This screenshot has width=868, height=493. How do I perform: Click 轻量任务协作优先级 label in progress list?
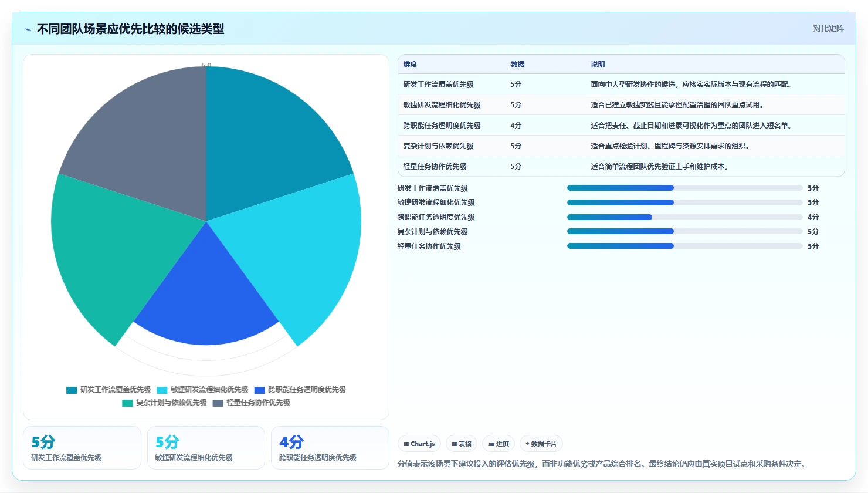pos(429,246)
